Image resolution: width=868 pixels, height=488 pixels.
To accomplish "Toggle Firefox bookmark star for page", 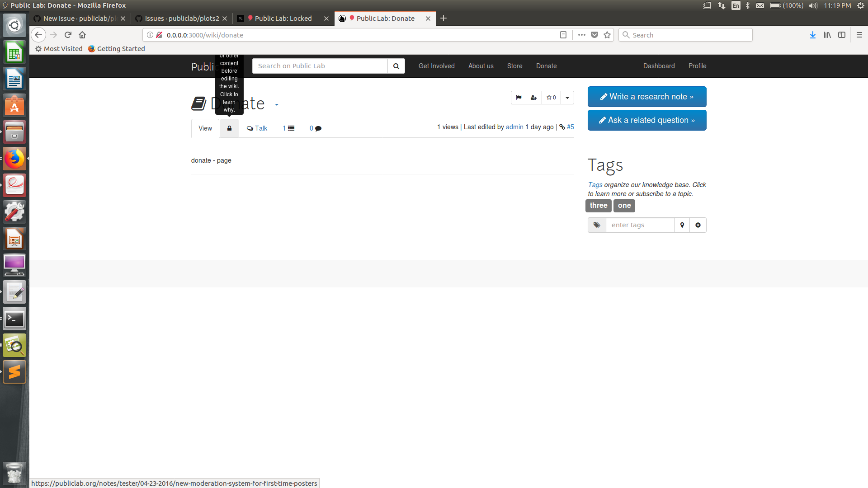I will click(x=607, y=35).
